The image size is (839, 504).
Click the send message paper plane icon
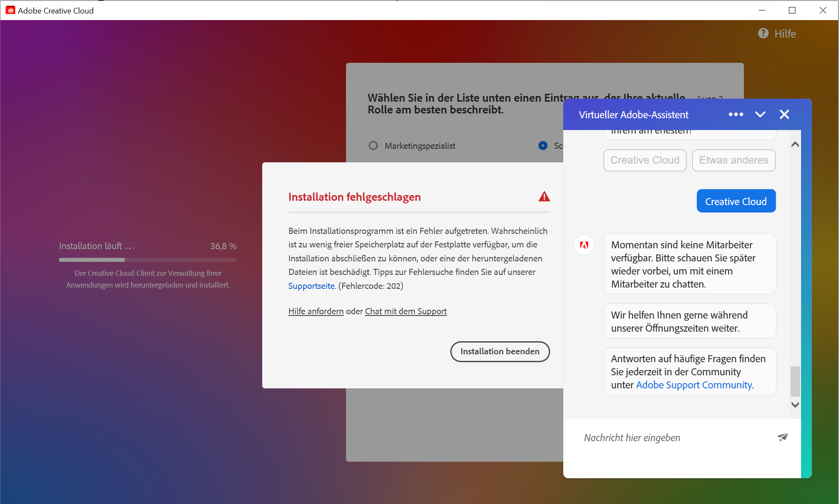[x=782, y=437]
